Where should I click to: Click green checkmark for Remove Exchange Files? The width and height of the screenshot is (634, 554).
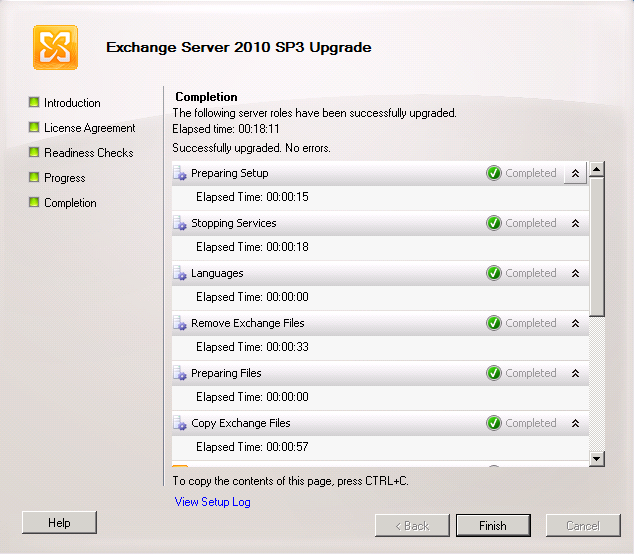(x=494, y=323)
